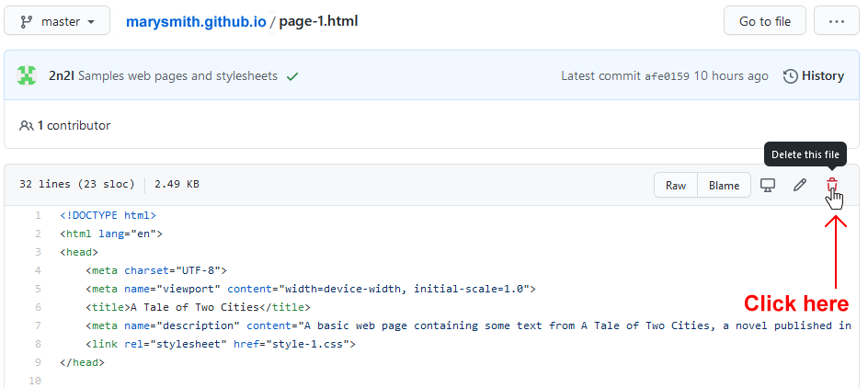Open the 'Samples web pages and stylesheets' commit message
This screenshot has height=388, width=868.
coord(177,76)
